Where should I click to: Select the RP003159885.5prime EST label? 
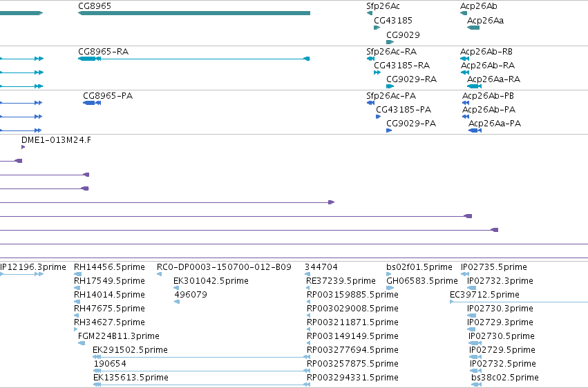[x=352, y=295]
